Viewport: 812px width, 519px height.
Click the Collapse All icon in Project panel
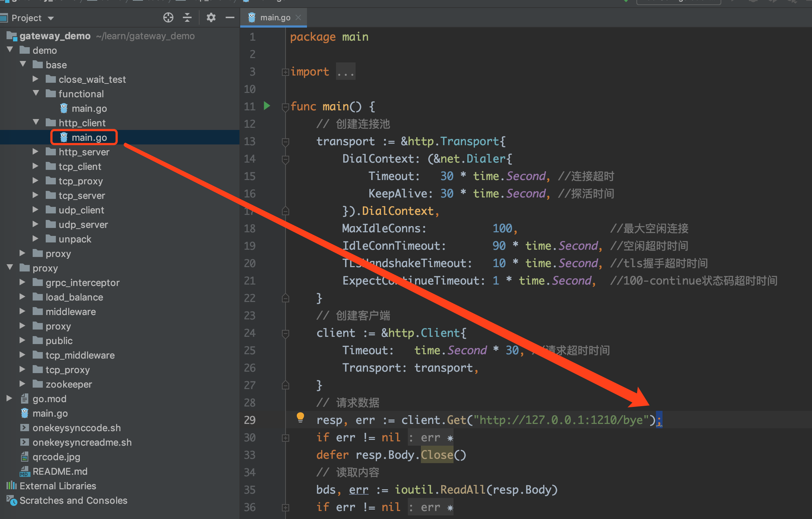pyautogui.click(x=187, y=17)
